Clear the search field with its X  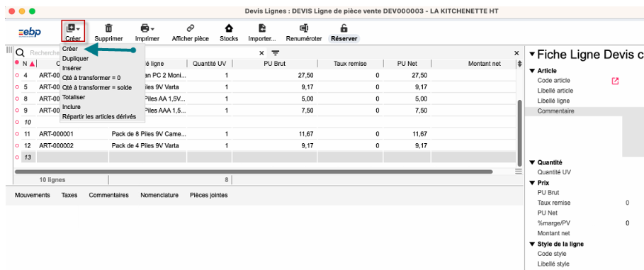[x=261, y=53]
